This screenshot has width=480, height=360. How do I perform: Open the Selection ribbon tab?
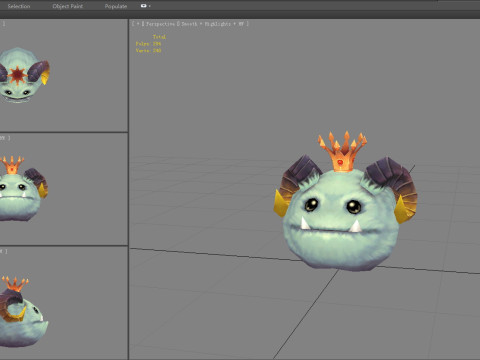19,6
